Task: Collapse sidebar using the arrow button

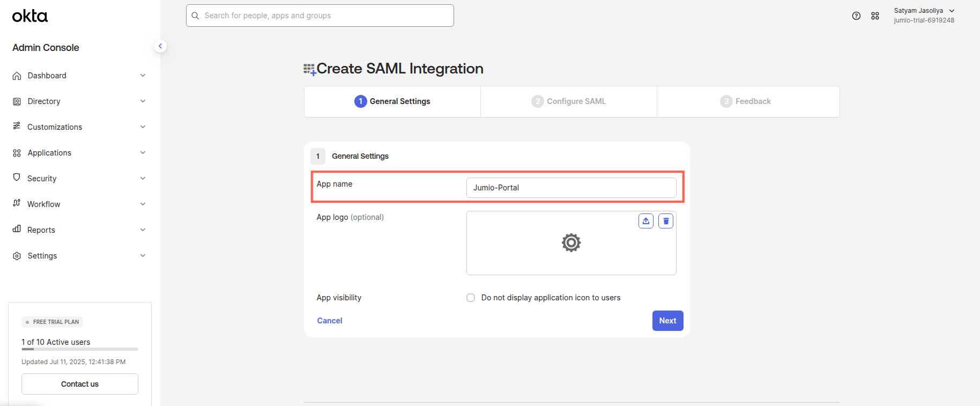Action: (x=160, y=46)
